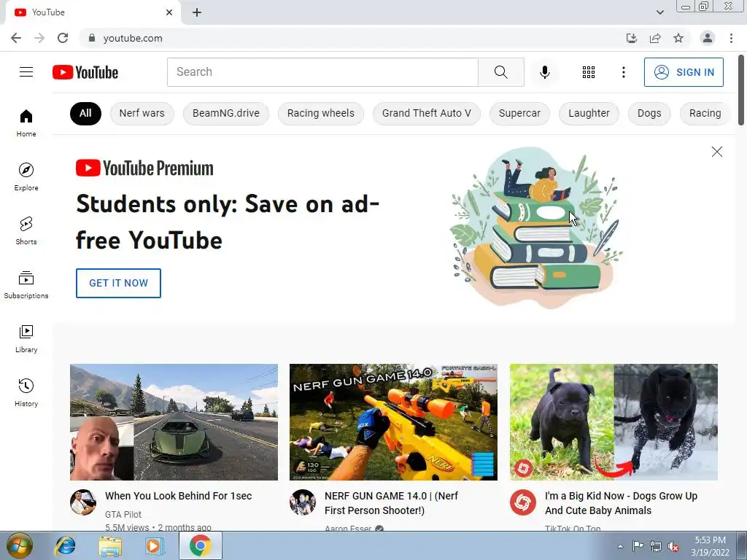Click the TikTok On Top channel avatar
Screen dimensions: 747x560
[x=522, y=502]
